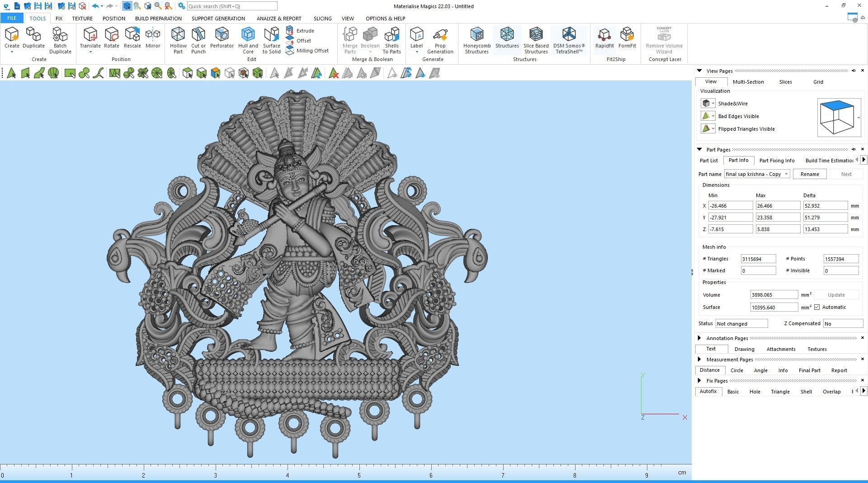Viewport: 868px width, 483px height.
Task: Open the Multi-Section view tab
Action: click(748, 82)
